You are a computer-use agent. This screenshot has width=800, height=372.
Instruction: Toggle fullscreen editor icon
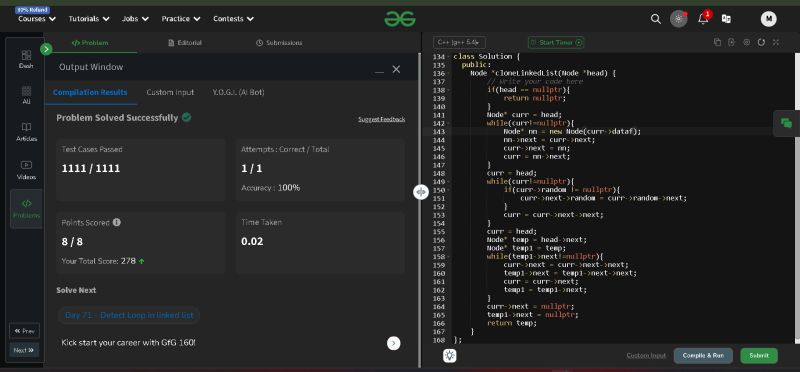(776, 42)
